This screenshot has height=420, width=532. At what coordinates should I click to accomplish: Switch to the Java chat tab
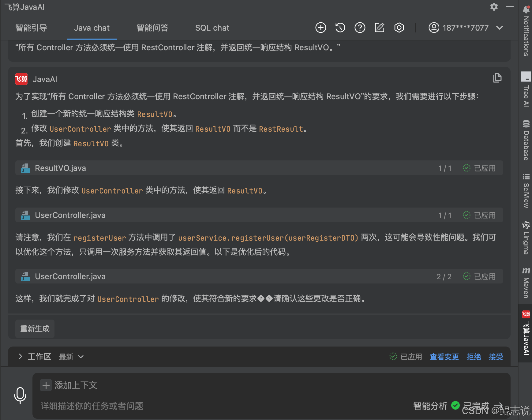coord(92,28)
